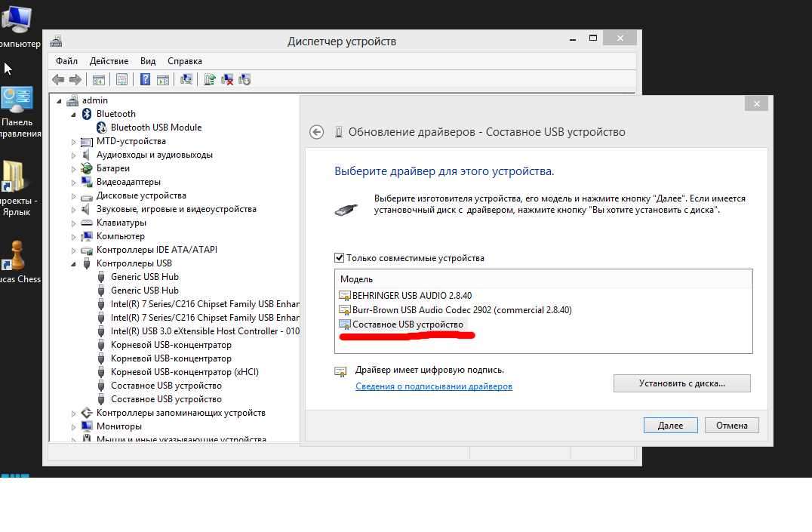Viewport: 812px width, 532px height.
Task: Click the back arrow in driver update wizard
Action: (x=316, y=132)
